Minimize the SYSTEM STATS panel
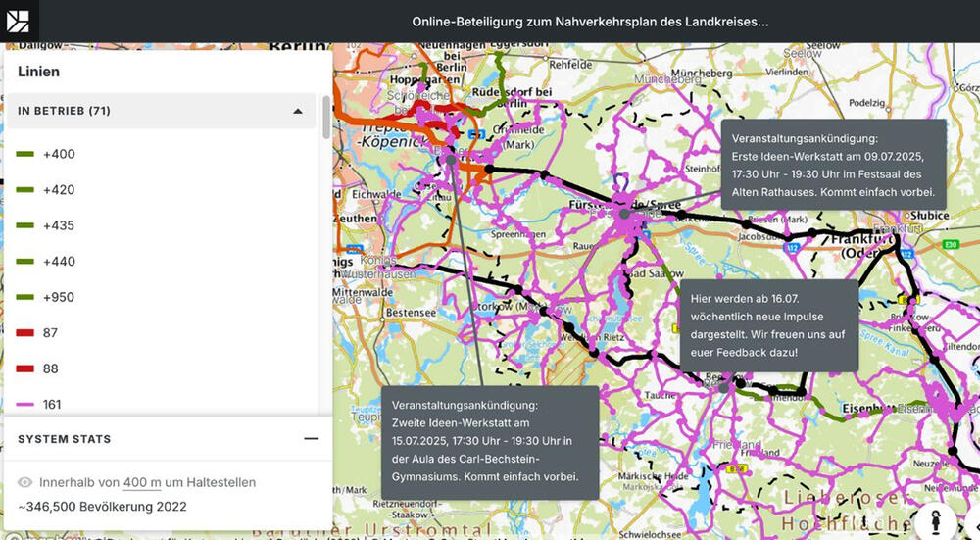The width and height of the screenshot is (980, 540). tap(311, 439)
